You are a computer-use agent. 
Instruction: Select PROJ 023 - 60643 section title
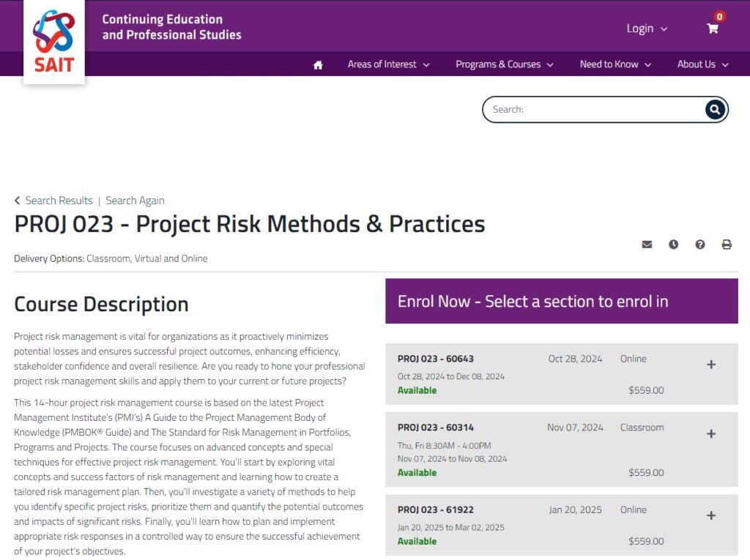[435, 359]
